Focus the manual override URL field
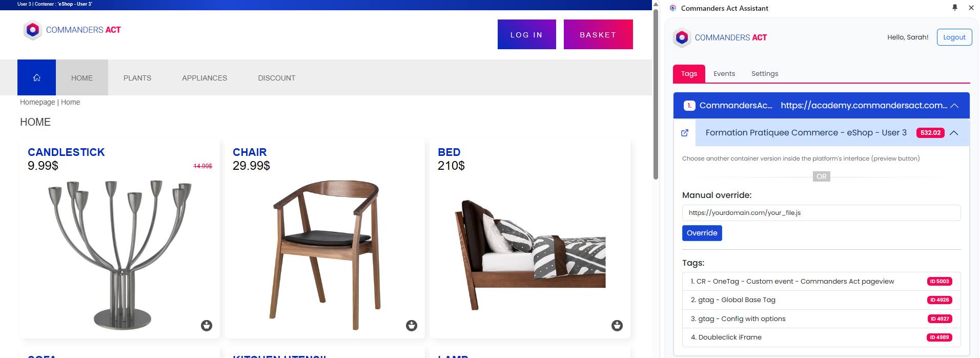Screen dimensions: 980x358 pyautogui.click(x=822, y=213)
